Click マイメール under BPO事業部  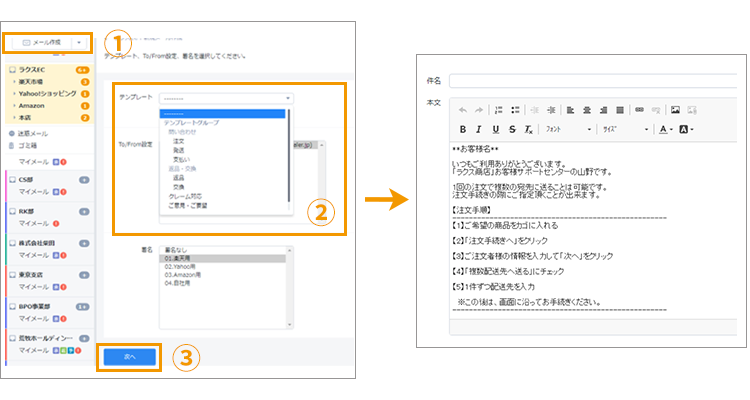pos(33,318)
